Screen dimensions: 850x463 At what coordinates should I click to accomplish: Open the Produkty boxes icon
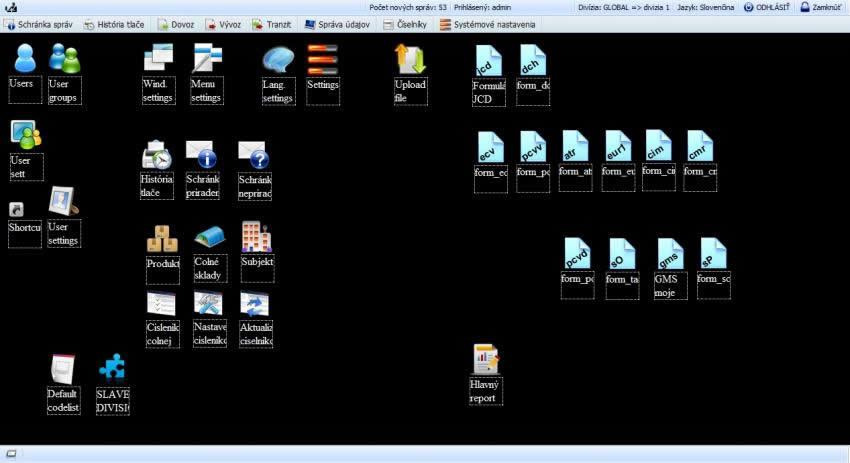tap(162, 239)
